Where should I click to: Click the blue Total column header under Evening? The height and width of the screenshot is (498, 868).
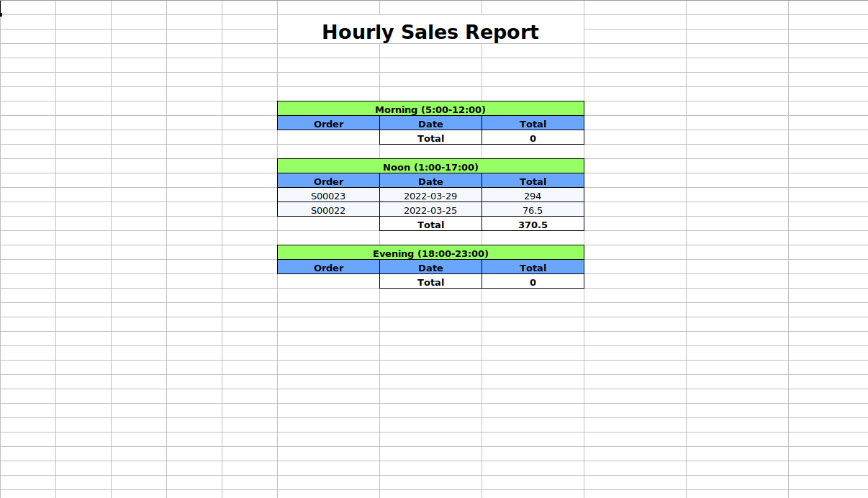pyautogui.click(x=533, y=268)
